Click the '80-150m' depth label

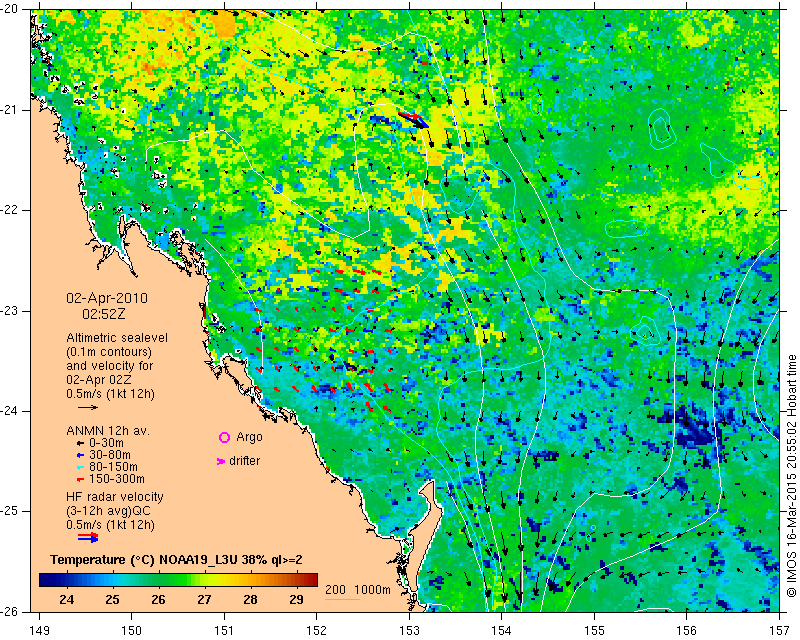113,467
